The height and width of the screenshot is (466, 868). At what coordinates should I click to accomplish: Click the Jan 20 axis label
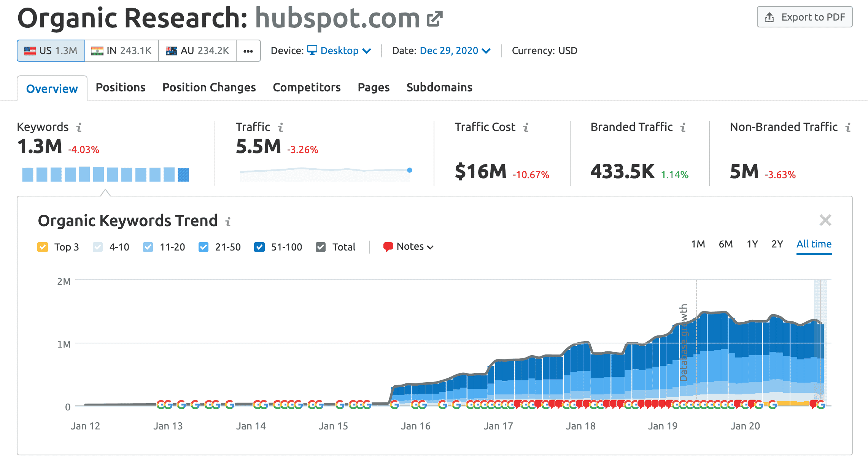tap(745, 426)
